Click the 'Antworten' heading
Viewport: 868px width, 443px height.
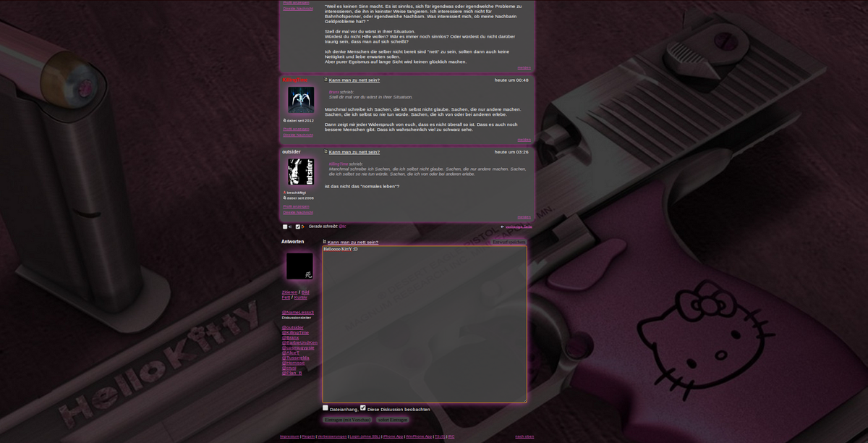(x=293, y=242)
